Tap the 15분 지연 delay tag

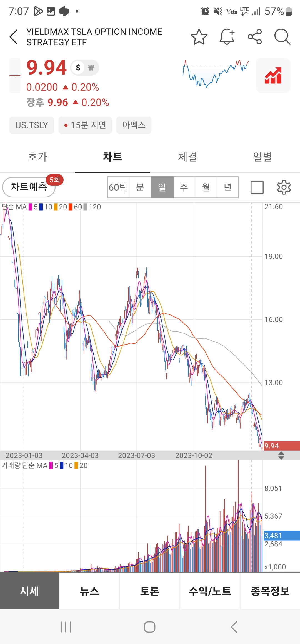point(85,125)
